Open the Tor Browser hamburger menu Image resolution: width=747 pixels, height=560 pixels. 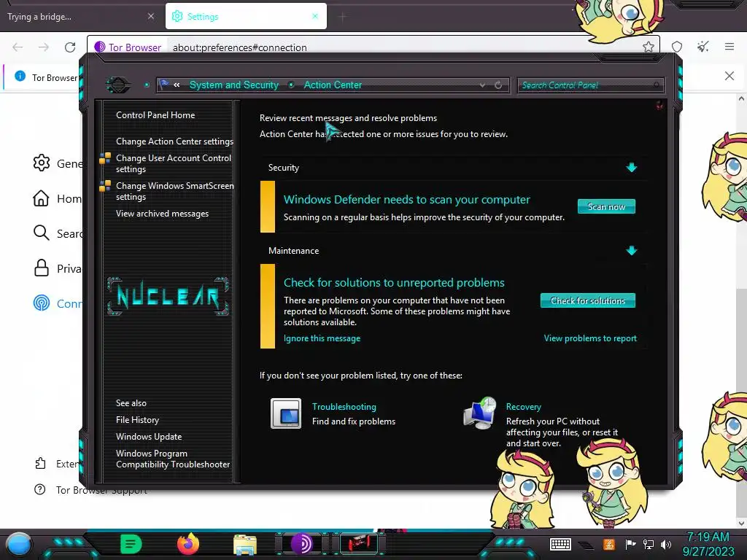[729, 47]
